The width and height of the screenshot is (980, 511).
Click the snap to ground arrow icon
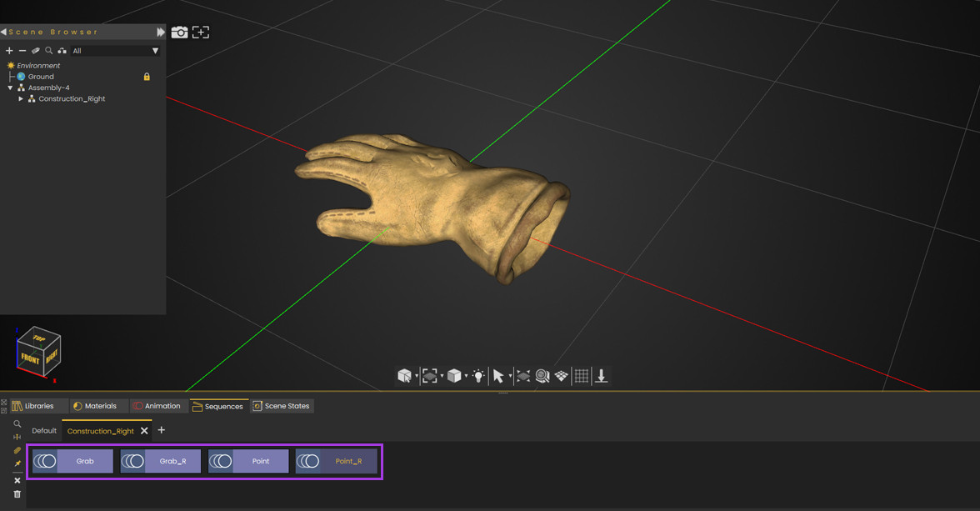pyautogui.click(x=602, y=375)
